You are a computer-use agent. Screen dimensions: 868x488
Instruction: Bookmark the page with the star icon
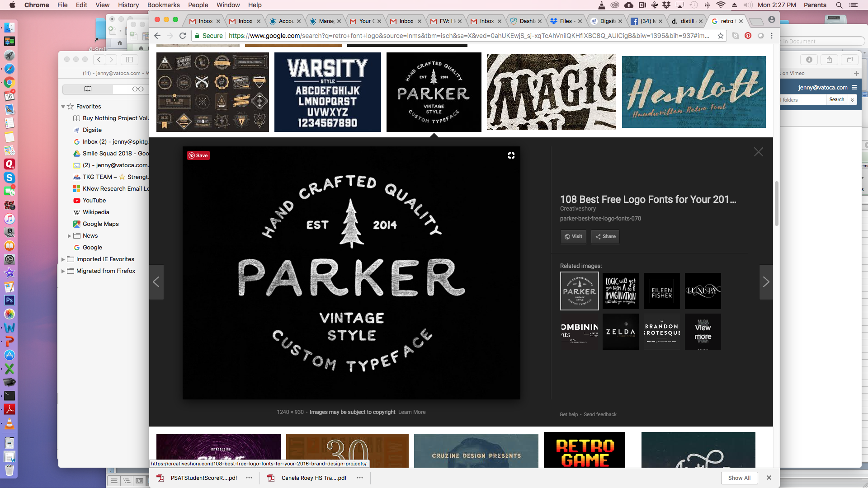pos(721,36)
